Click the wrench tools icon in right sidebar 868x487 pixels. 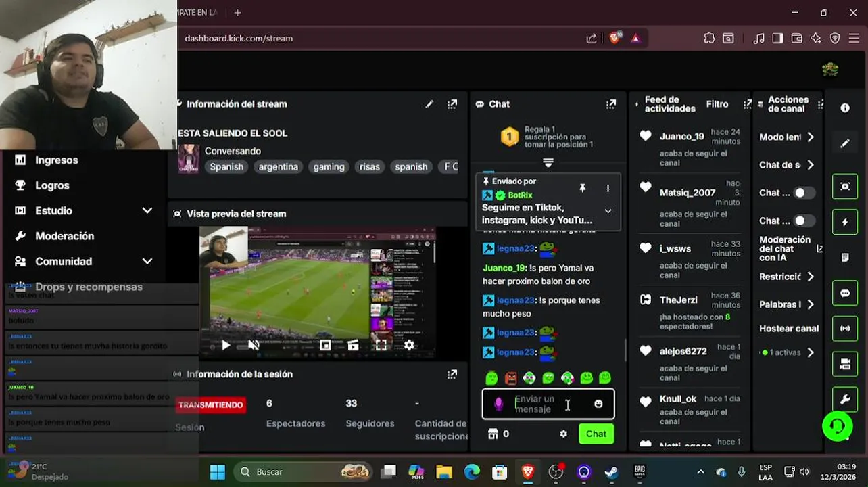pyautogui.click(x=845, y=400)
